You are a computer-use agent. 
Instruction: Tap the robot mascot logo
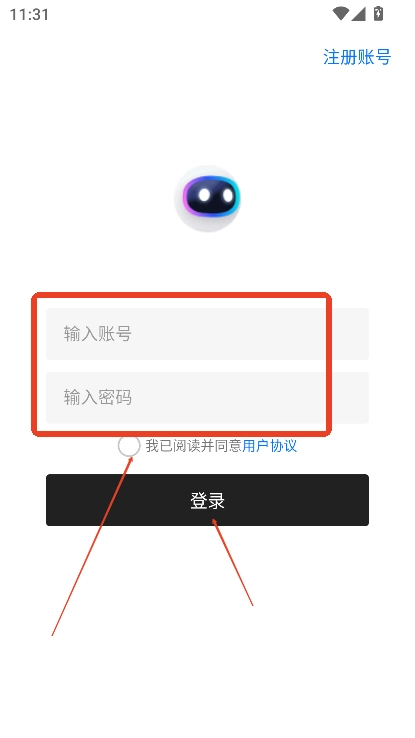click(x=208, y=198)
